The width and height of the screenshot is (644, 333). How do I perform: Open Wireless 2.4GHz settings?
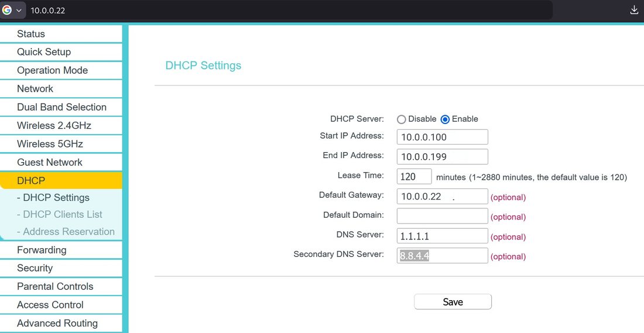(x=61, y=126)
